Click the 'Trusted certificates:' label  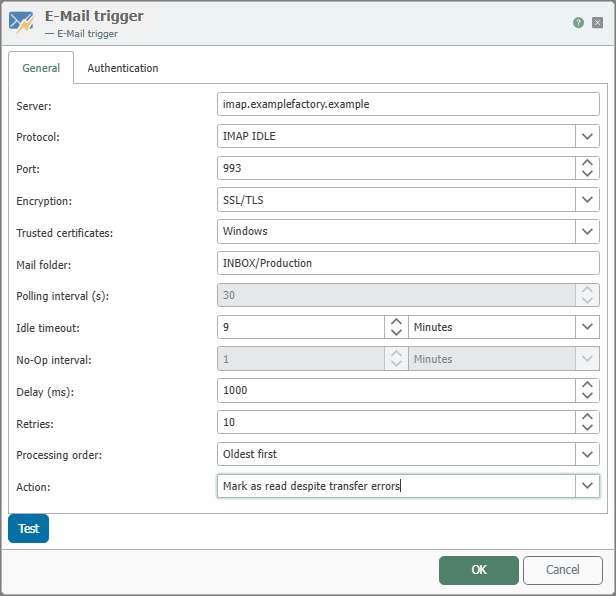coord(64,233)
